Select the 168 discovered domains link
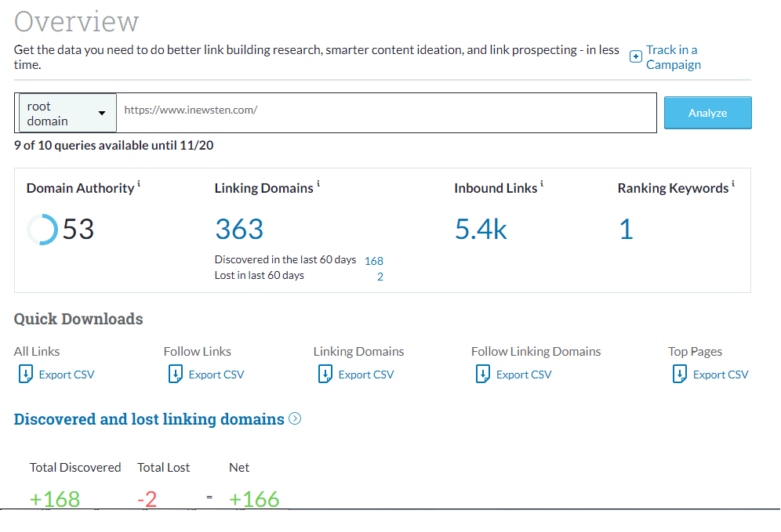The width and height of the screenshot is (781, 532). [374, 261]
